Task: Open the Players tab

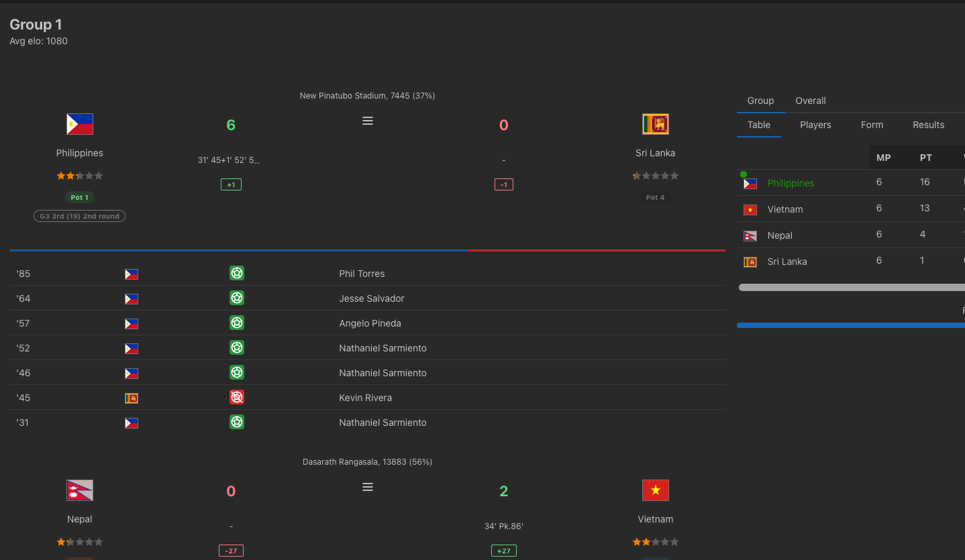Action: pos(815,125)
